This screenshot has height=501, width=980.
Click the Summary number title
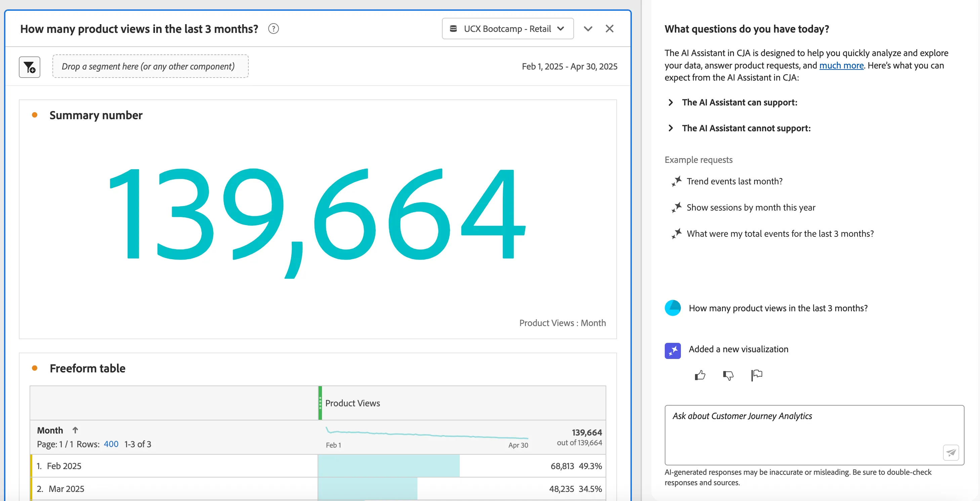click(96, 115)
